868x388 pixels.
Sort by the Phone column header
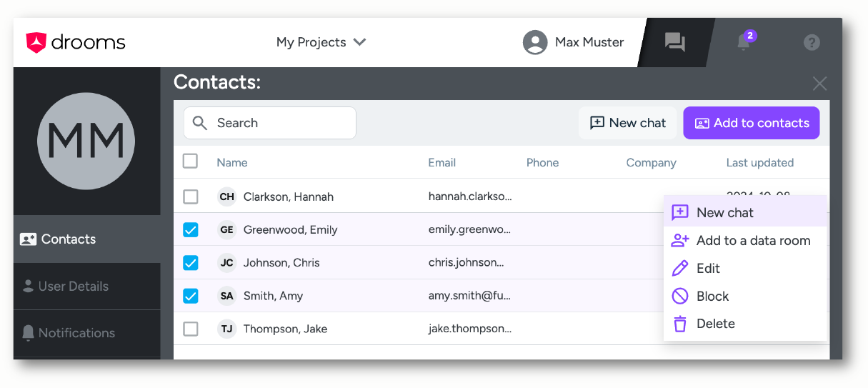(x=543, y=163)
